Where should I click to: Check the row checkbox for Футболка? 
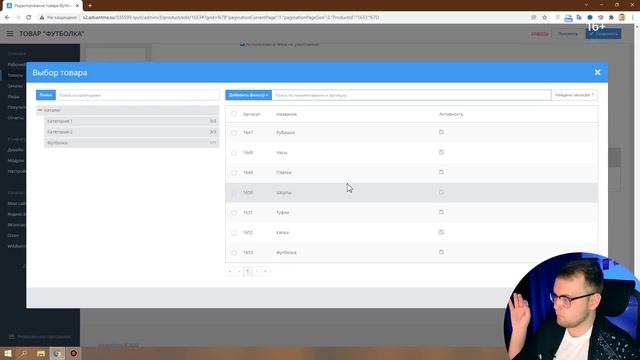click(x=234, y=253)
